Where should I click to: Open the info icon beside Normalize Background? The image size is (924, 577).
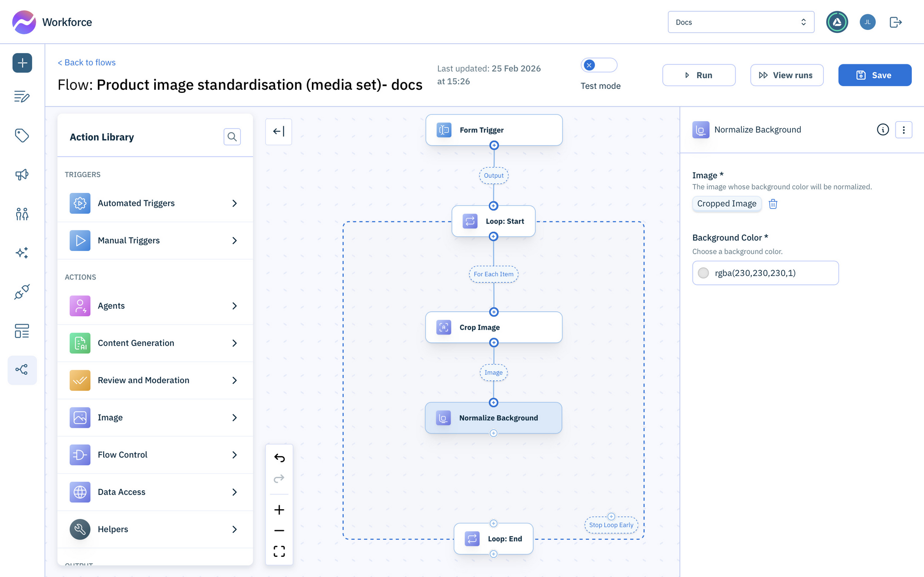[883, 130]
